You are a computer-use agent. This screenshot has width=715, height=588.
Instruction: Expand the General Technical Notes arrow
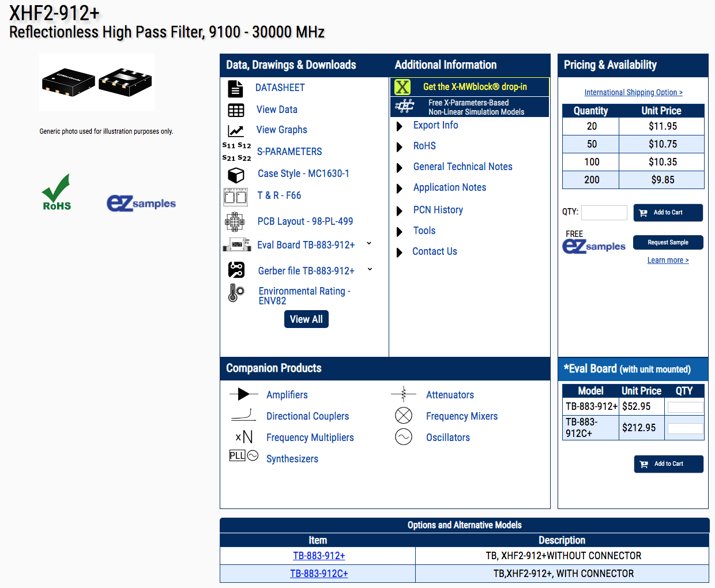[399, 168]
